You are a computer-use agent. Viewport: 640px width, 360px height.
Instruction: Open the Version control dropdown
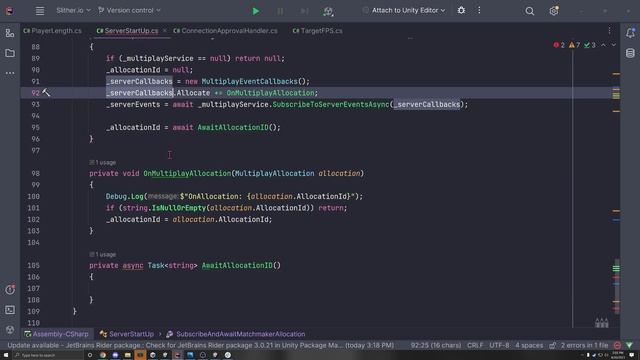tap(129, 10)
